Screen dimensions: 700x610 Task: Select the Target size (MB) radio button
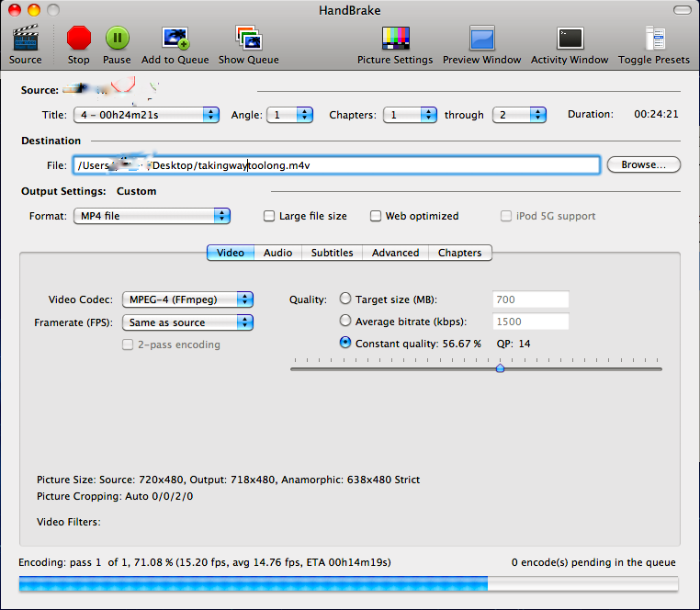point(345,299)
